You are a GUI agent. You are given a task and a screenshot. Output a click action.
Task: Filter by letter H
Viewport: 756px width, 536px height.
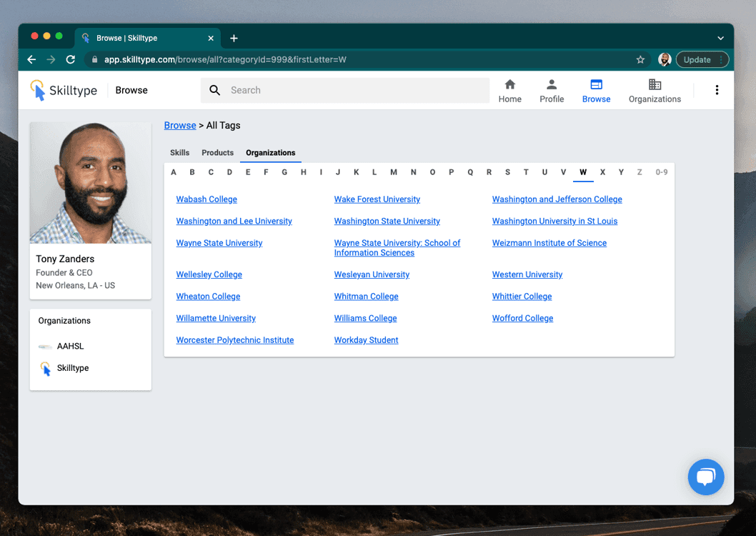click(303, 172)
